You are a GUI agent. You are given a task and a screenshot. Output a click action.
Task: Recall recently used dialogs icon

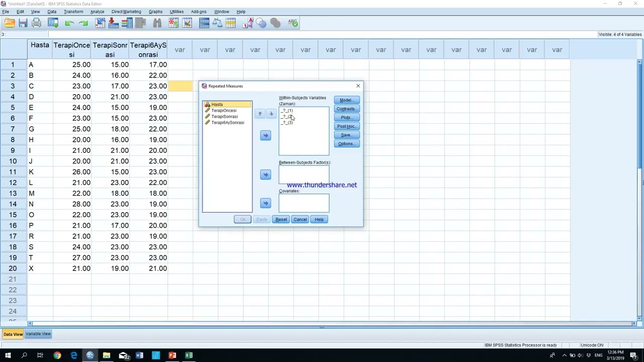[53, 23]
